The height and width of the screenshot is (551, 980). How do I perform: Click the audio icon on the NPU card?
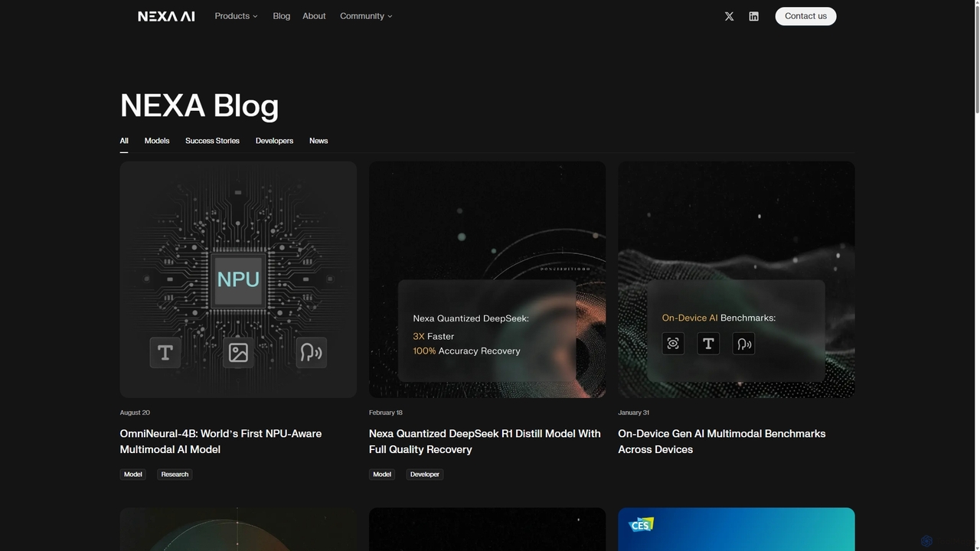point(311,353)
